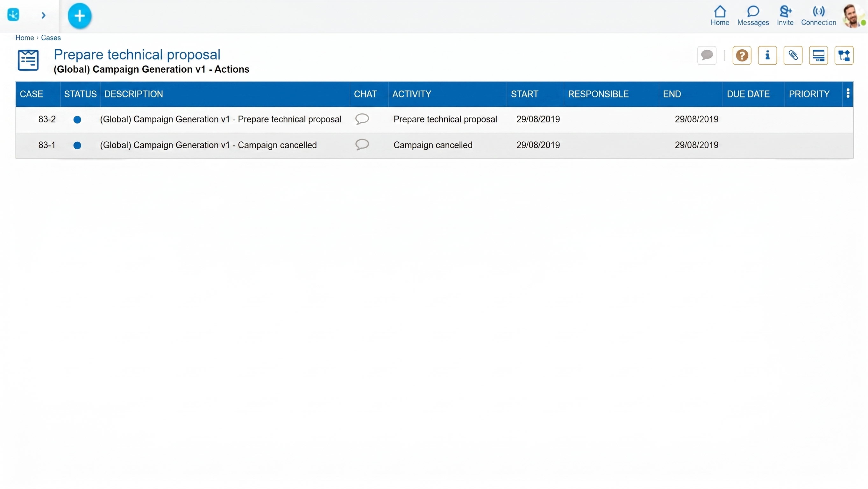Screen dimensions: 868x489
Task: Select case number 83-1
Action: pyautogui.click(x=47, y=145)
